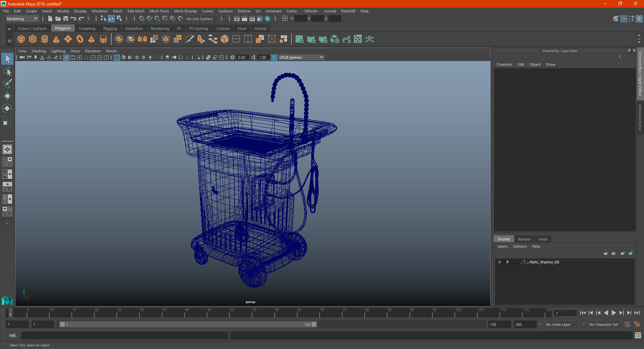Move the layer down in the list
The width and height of the screenshot is (644, 349).
click(613, 253)
